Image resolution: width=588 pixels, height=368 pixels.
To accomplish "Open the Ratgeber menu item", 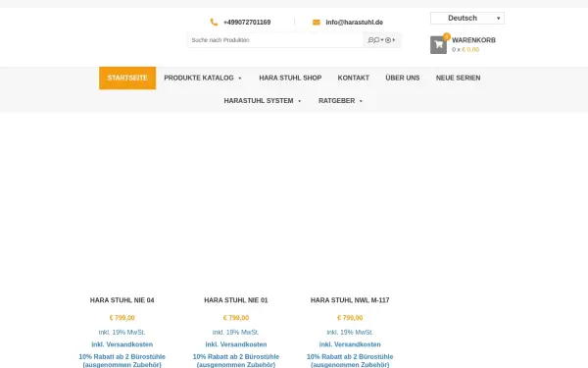I will (336, 101).
